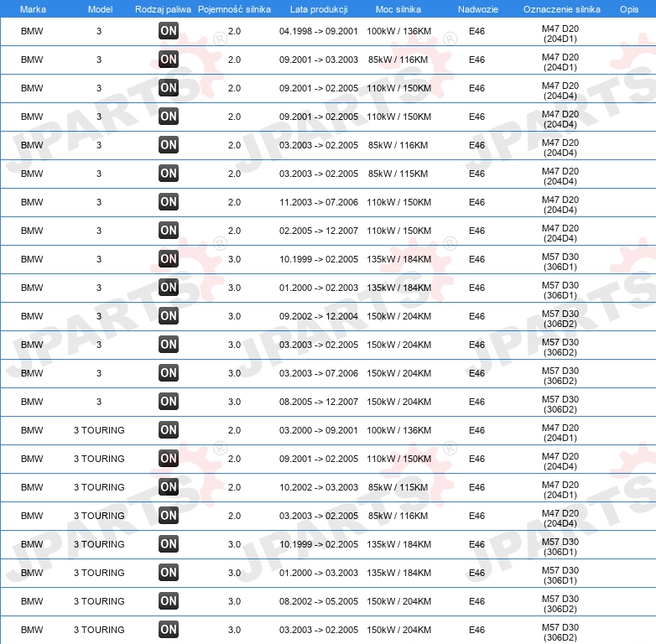Click ON icon in 3 Touring 10.1999 -> 02.2005 row

(x=169, y=543)
